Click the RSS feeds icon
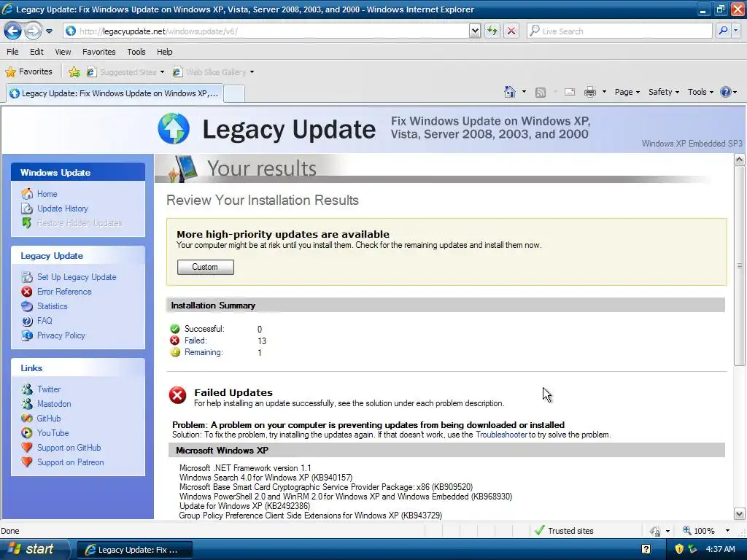Viewport: 747px width, 560px height. 541,93
